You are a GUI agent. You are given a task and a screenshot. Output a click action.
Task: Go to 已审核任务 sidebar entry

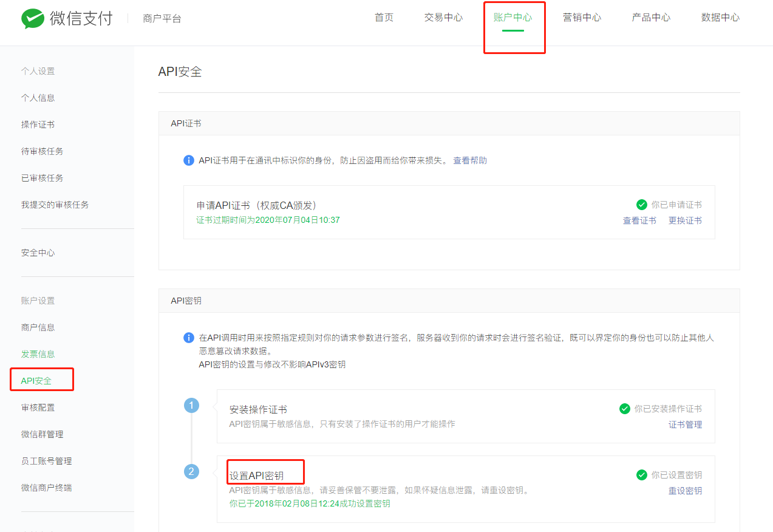pos(42,178)
